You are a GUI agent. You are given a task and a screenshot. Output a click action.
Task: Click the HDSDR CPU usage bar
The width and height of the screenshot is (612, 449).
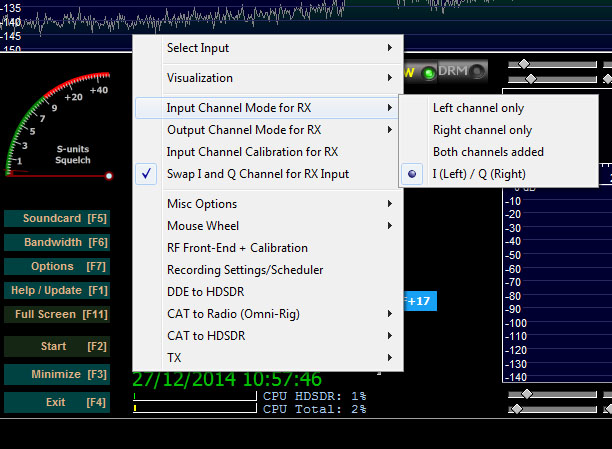tap(195, 396)
